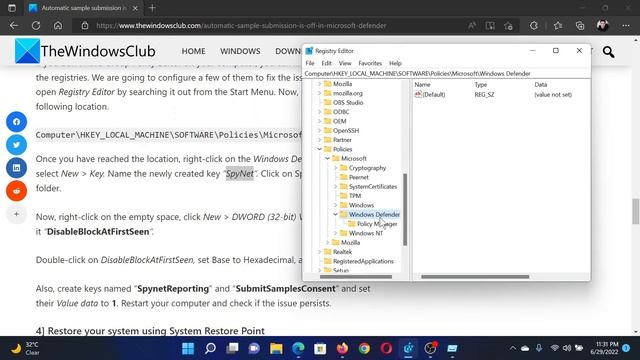Open the browser collections icon
640x360 pixels.
pos(580,25)
